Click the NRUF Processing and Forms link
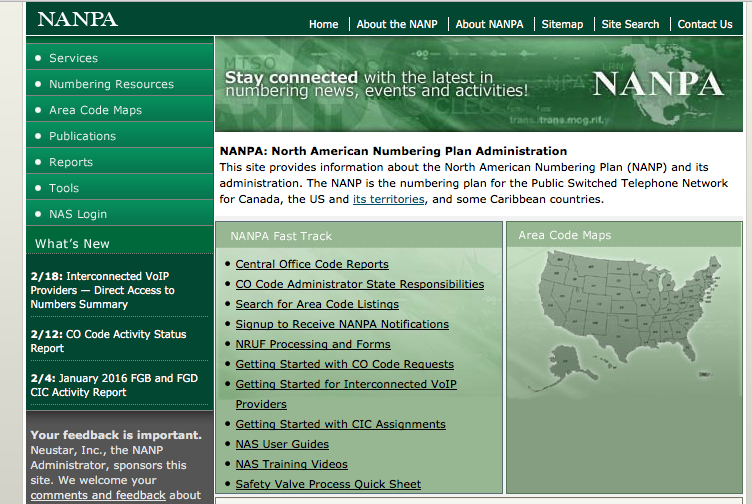 point(313,344)
